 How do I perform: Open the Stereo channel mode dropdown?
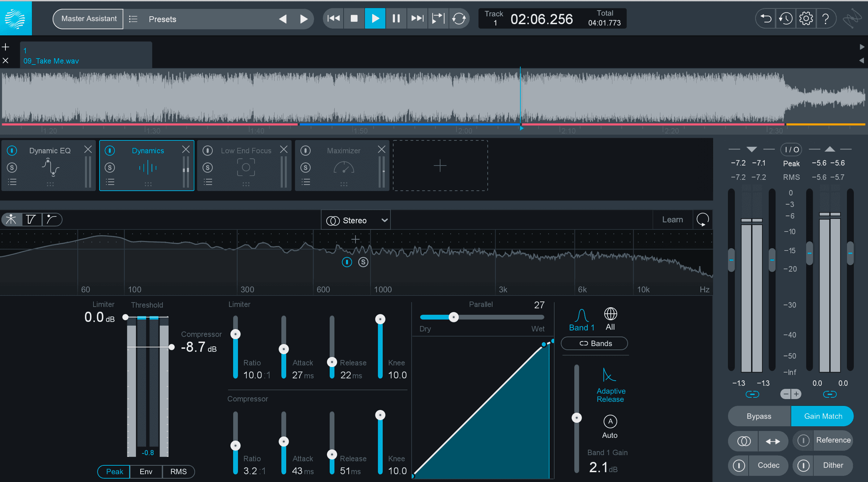(356, 220)
